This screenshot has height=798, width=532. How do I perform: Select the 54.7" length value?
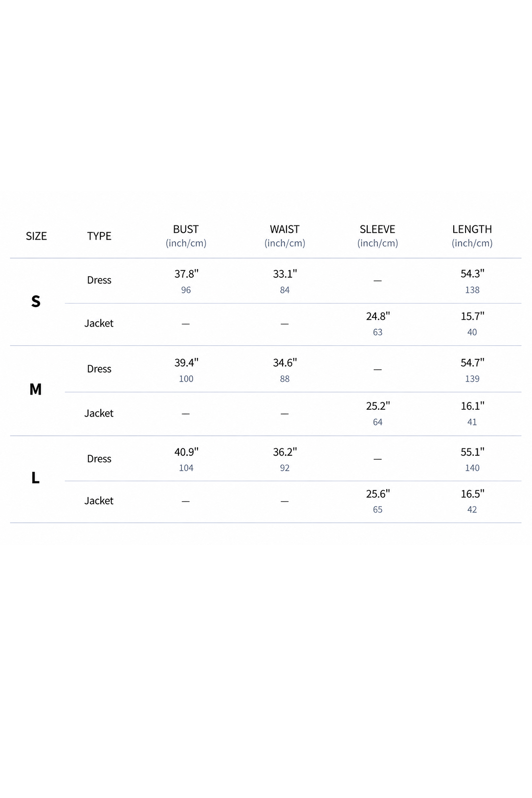click(472, 363)
